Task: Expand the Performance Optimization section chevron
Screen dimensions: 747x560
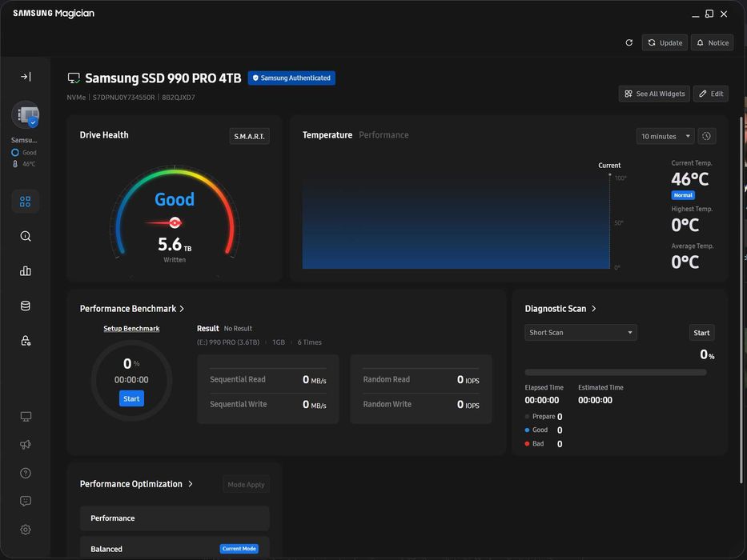Action: (191, 484)
